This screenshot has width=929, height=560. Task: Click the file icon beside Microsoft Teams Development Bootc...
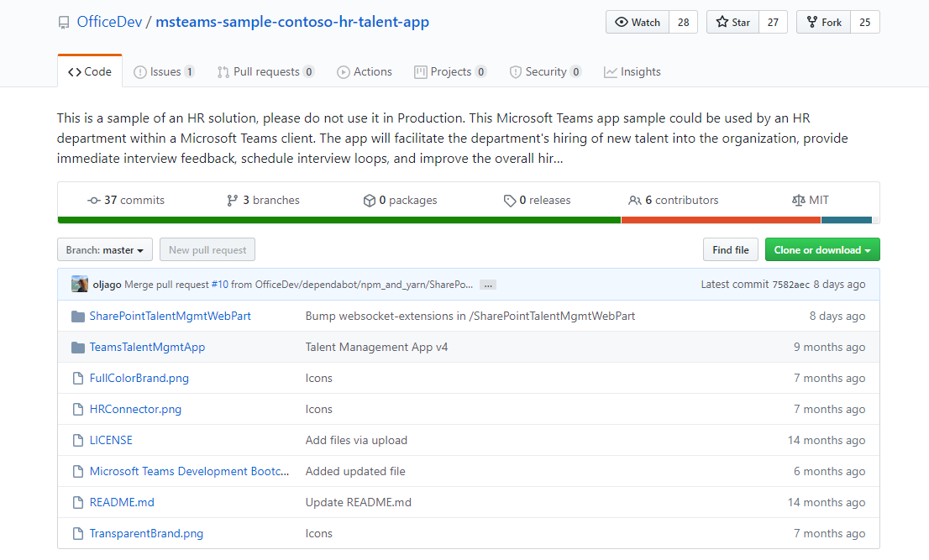coord(77,472)
